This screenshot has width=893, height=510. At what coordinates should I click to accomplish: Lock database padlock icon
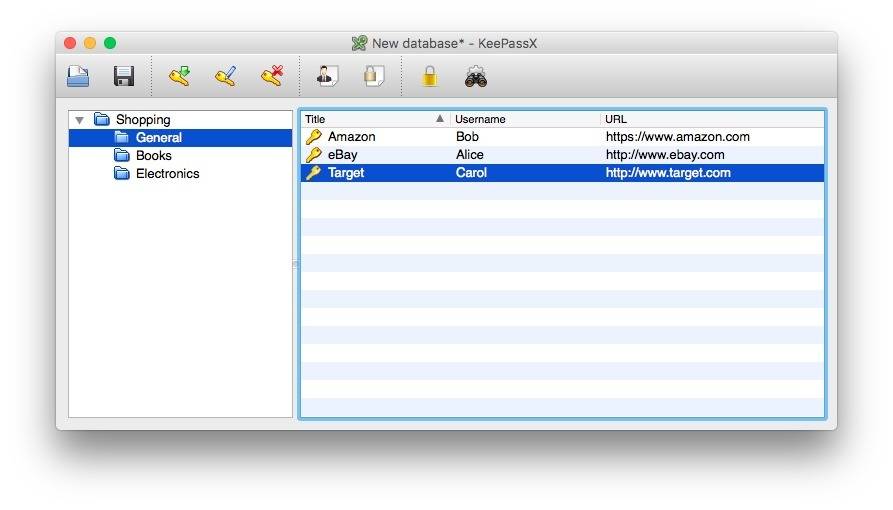tap(430, 76)
